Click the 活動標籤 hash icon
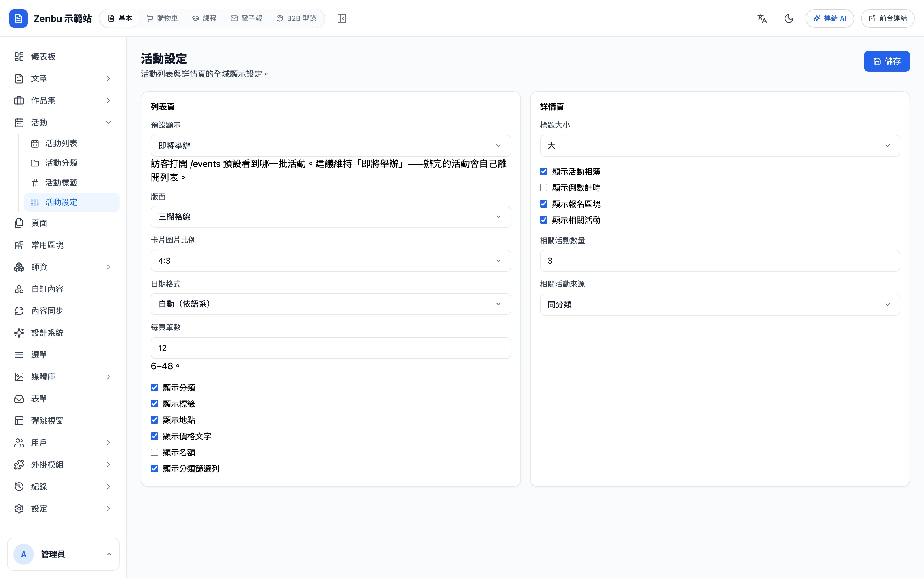Image resolution: width=924 pixels, height=578 pixels. 35,183
